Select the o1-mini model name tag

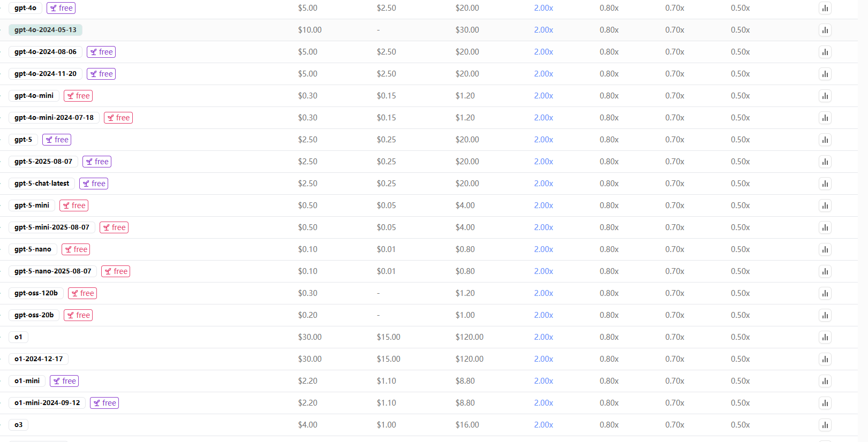(x=27, y=381)
